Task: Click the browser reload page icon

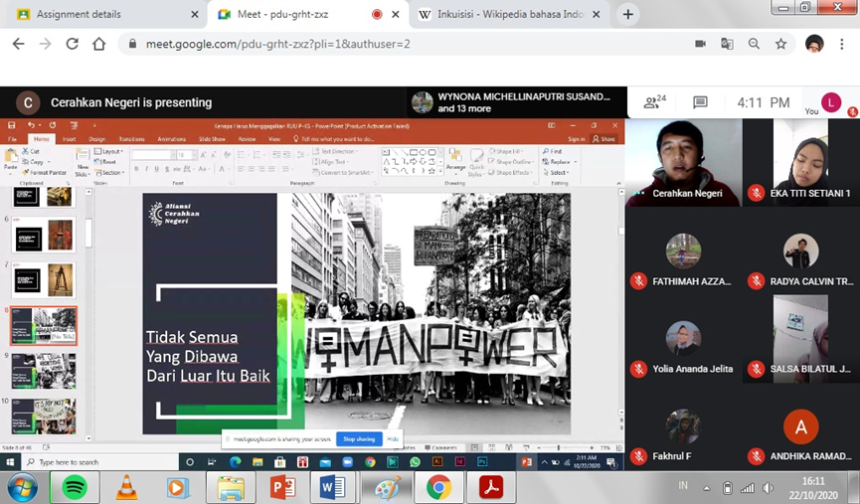Action: 72,44
